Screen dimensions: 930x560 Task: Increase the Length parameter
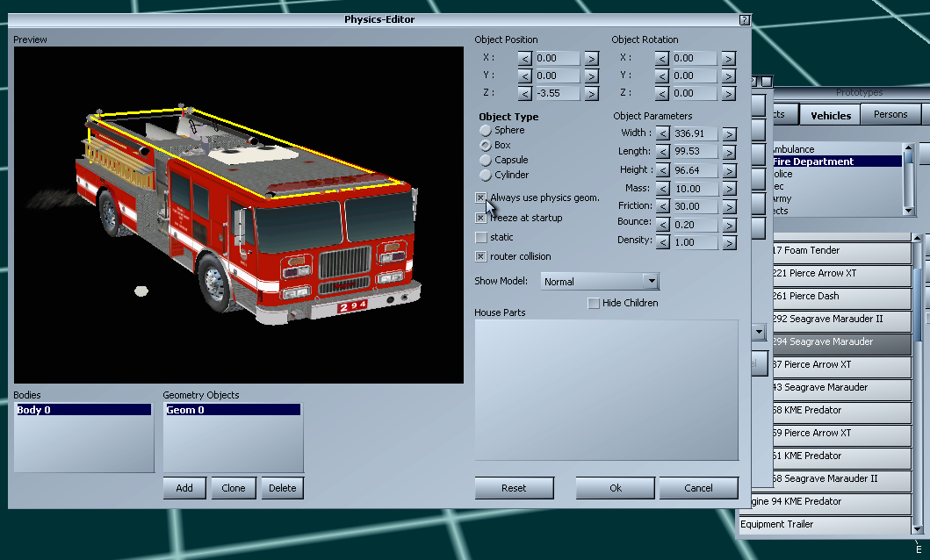pos(730,152)
